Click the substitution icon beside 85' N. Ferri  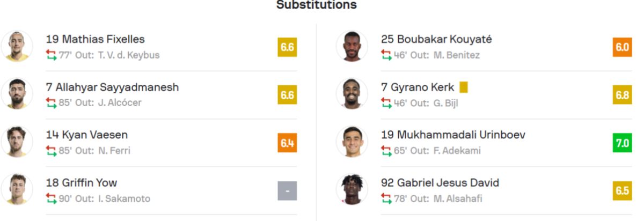point(51,150)
